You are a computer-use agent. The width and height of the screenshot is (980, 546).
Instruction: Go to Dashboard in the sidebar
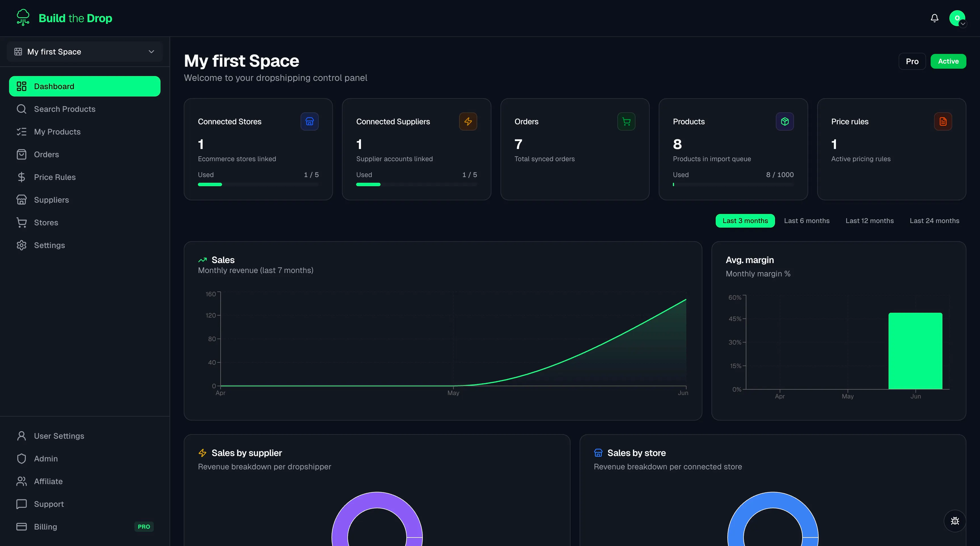85,87
